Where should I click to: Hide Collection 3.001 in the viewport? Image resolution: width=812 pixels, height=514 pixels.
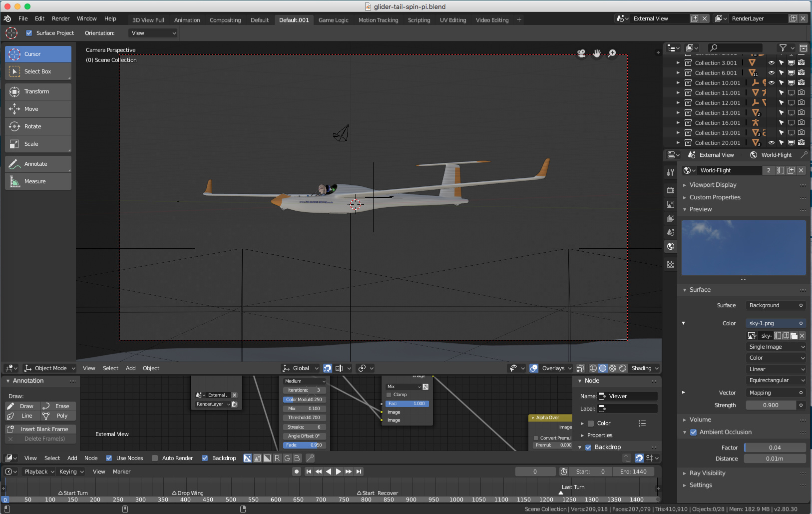point(772,62)
